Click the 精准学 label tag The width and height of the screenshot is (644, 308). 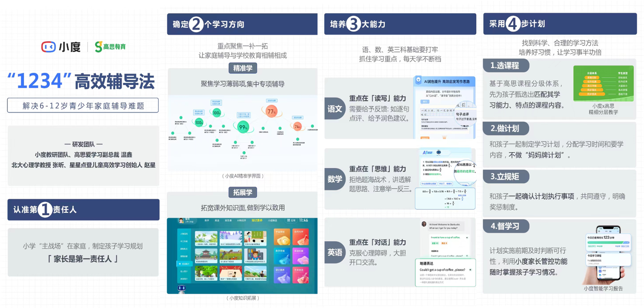[242, 68]
